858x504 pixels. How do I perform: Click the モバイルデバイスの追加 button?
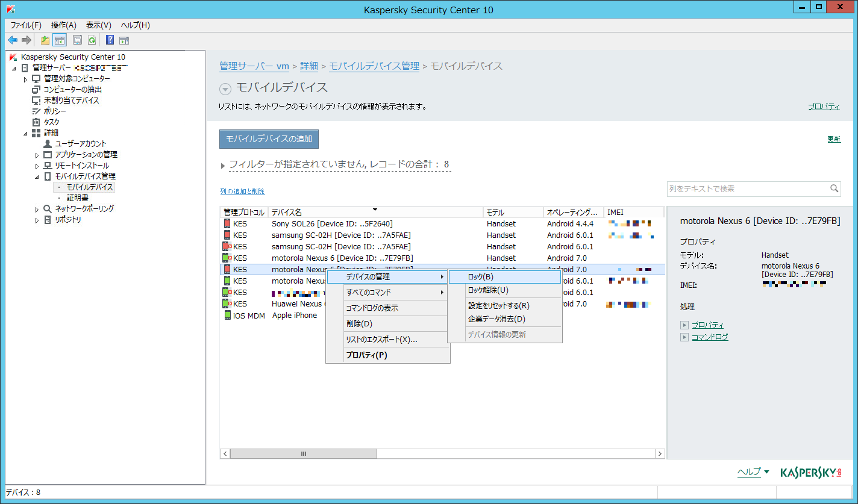pos(269,139)
